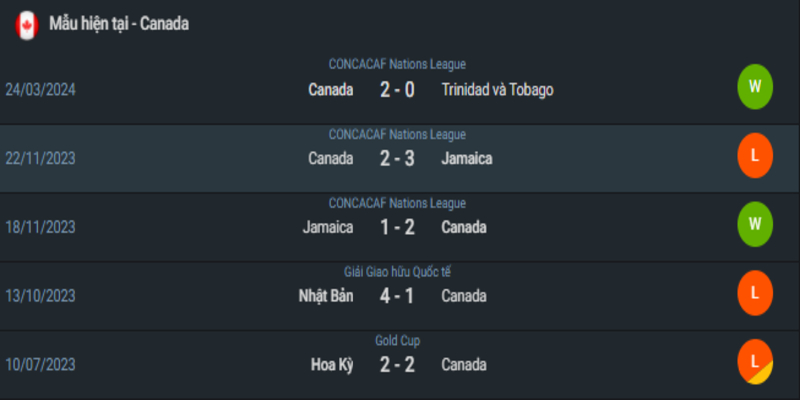View the 1 - 2 match result

(397, 227)
